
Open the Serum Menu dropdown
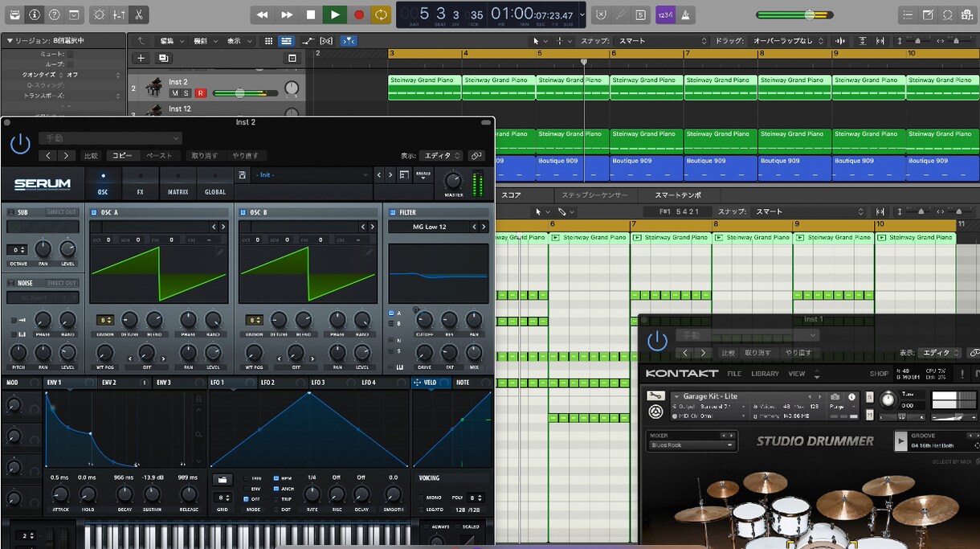423,174
